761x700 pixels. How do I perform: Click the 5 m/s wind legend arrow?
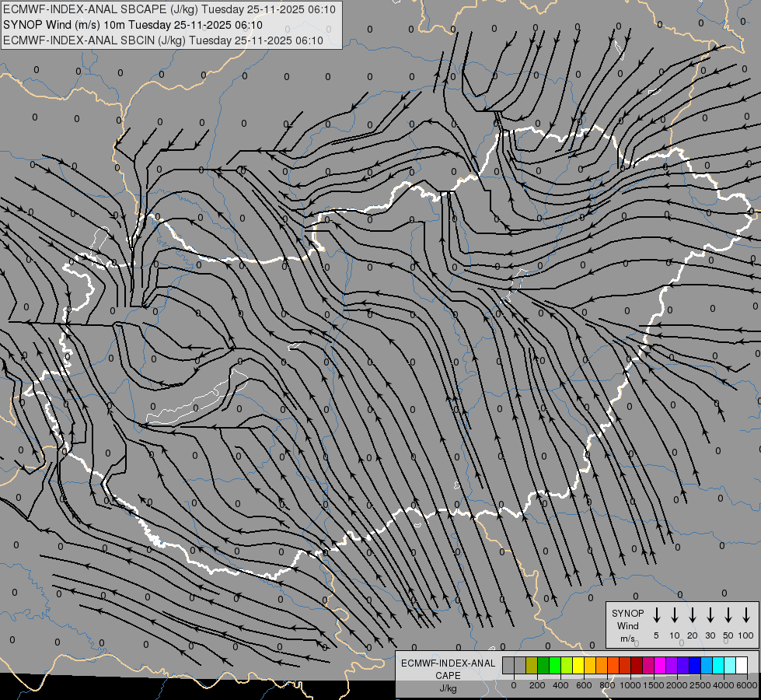656,614
